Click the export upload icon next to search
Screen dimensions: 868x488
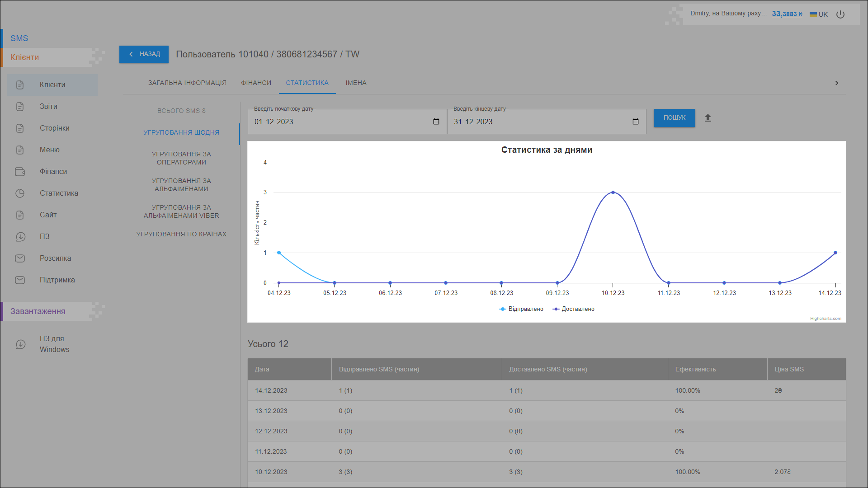(x=708, y=118)
